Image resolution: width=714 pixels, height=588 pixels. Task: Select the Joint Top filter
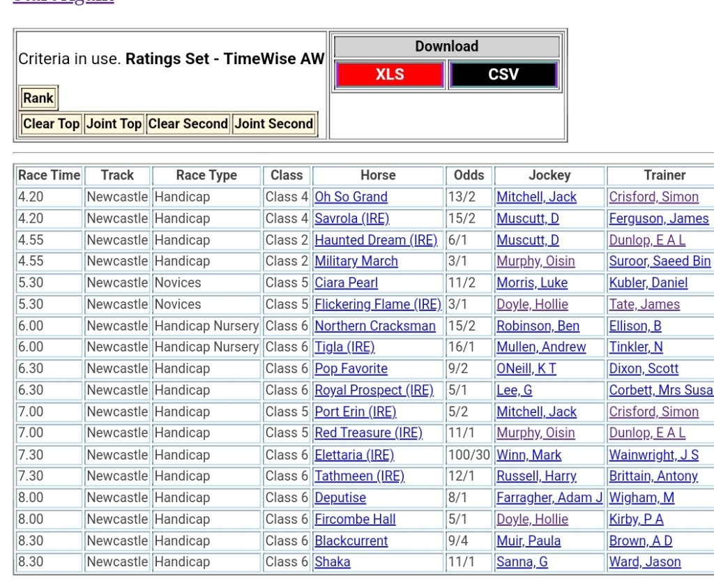click(114, 124)
